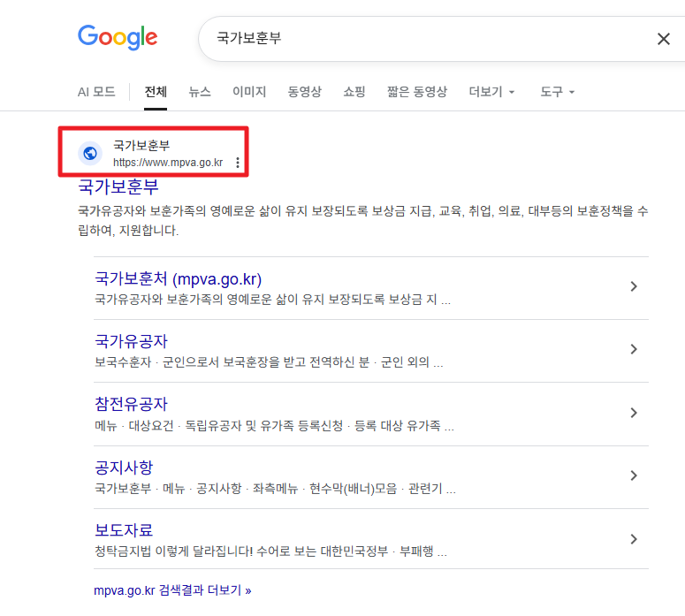This screenshot has height=616, width=685.
Task: Click the chevron on the 국가보훈처 (mpva.go.kr) row
Action: (634, 286)
